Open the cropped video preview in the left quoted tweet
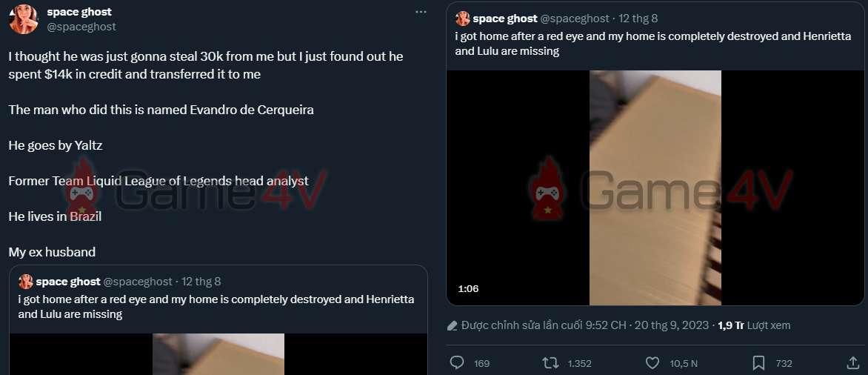 [x=218, y=354]
